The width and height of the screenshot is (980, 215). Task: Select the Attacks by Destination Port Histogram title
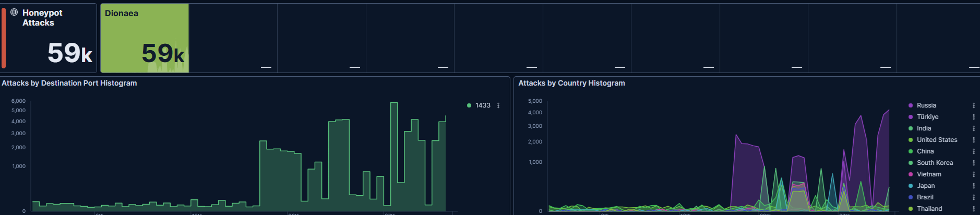pyautogui.click(x=69, y=83)
